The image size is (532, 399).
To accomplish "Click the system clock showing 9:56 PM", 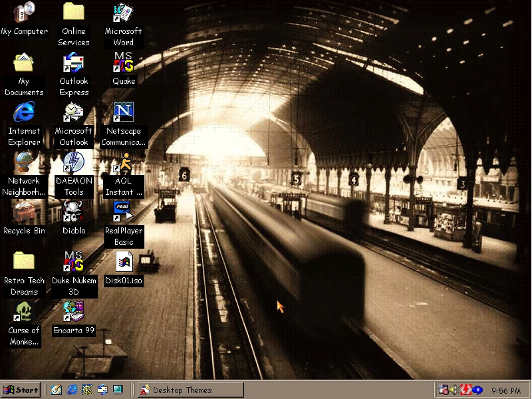I will (505, 390).
